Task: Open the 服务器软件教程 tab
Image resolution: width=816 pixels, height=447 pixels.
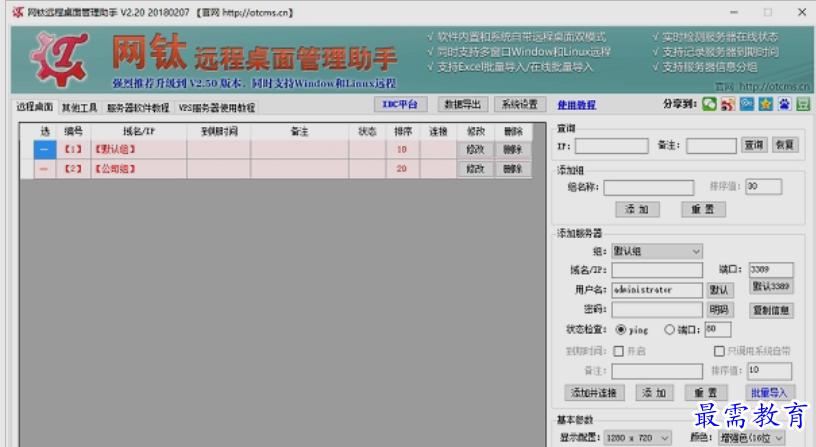Action: coord(138,108)
